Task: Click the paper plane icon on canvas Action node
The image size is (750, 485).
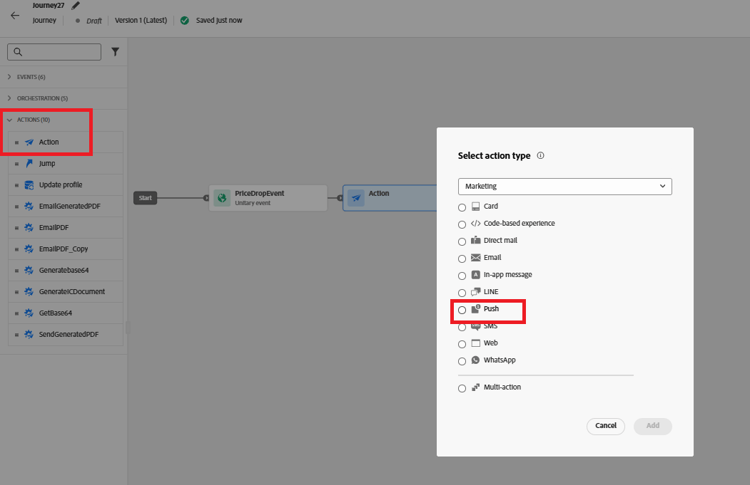Action: tap(356, 198)
